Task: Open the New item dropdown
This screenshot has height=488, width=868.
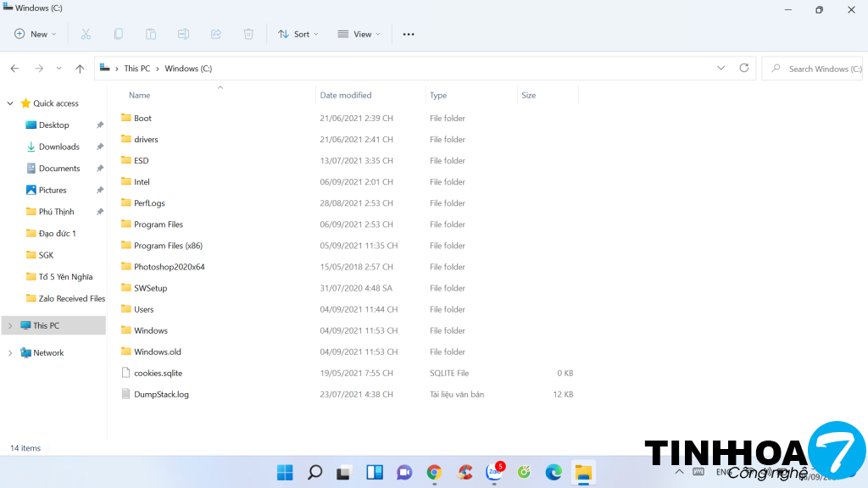Action: point(36,34)
